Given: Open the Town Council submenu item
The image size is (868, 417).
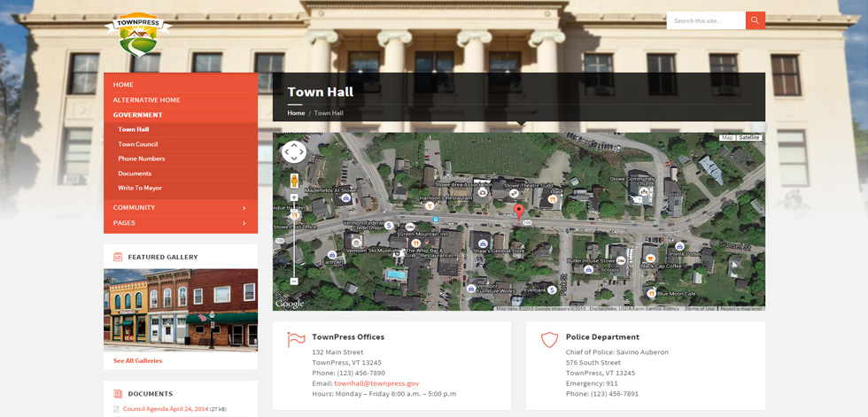Looking at the screenshot, I should [x=138, y=143].
